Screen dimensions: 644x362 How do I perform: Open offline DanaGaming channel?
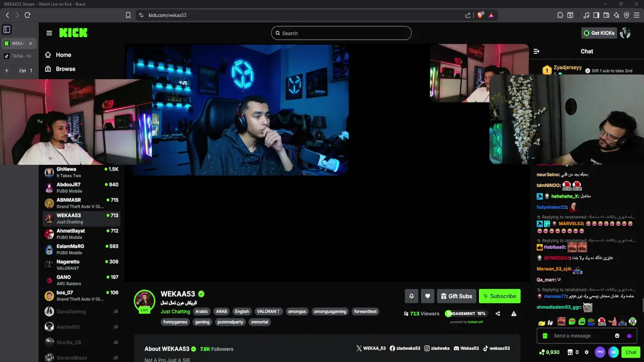[x=82, y=311]
